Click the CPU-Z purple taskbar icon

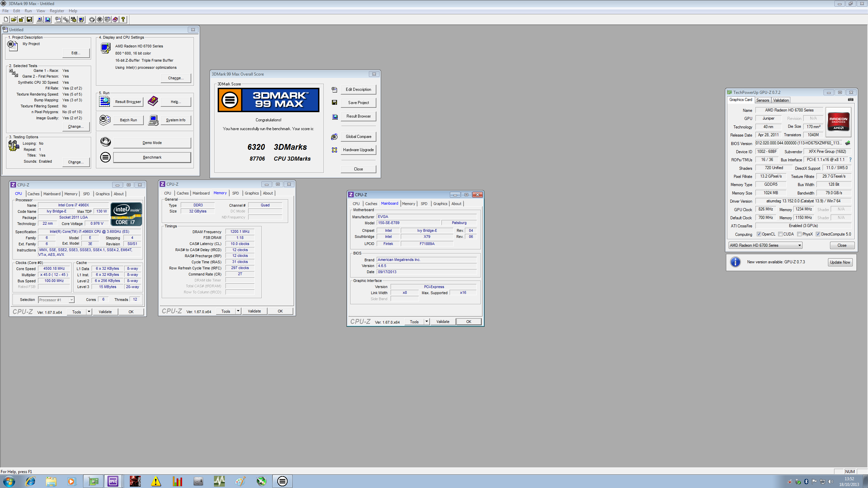tap(113, 481)
